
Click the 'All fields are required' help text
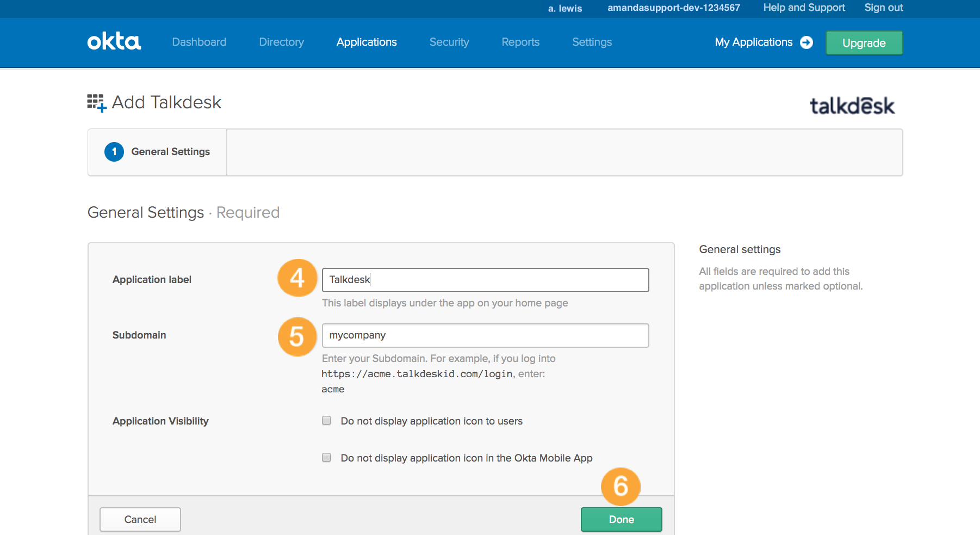781,279
